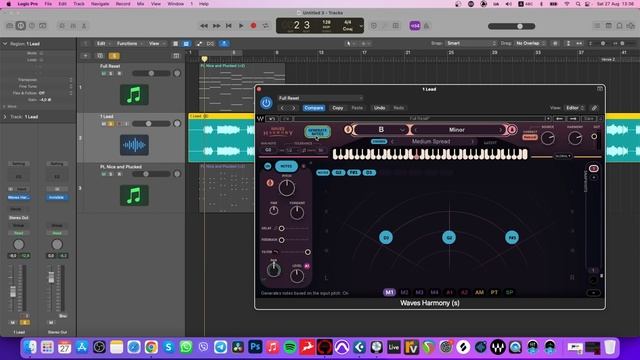Toggle Solo on the 1 Lead track

pyautogui.click(x=111, y=124)
